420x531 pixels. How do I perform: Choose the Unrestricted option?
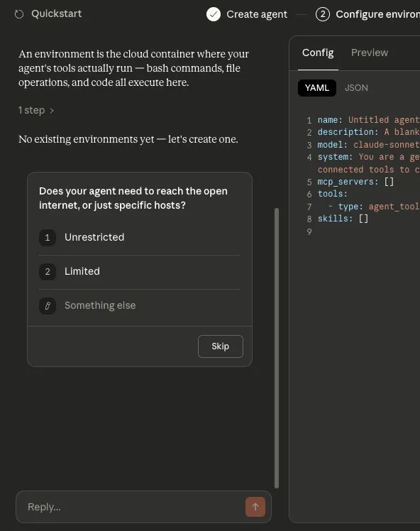click(140, 237)
